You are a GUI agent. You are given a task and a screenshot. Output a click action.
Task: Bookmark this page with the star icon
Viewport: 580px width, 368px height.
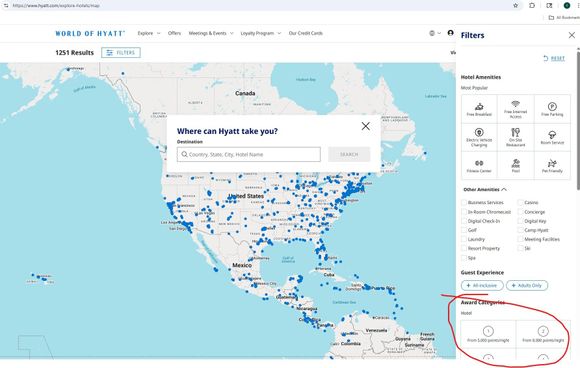tap(516, 6)
